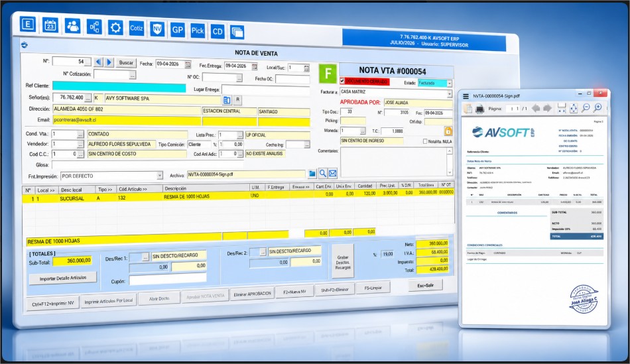Toggle the DOCUMENTO CERRADO checkbox
This screenshot has width=630, height=364.
[x=342, y=81]
